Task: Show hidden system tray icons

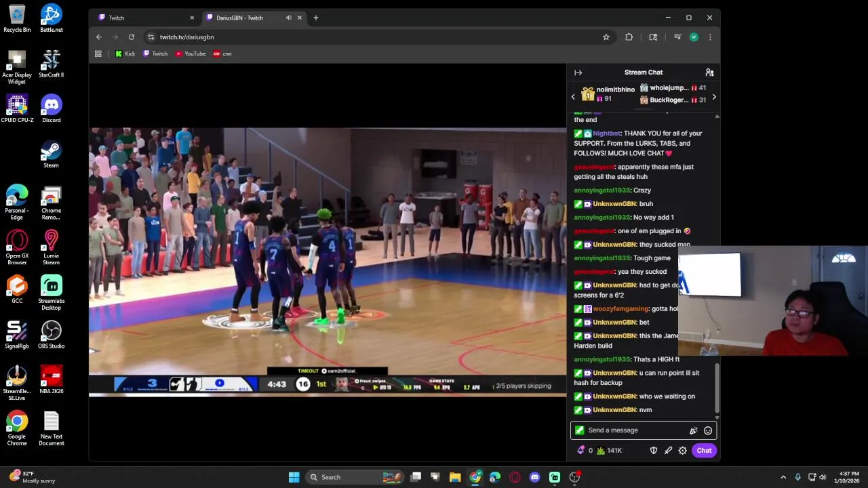Action: coord(783,477)
